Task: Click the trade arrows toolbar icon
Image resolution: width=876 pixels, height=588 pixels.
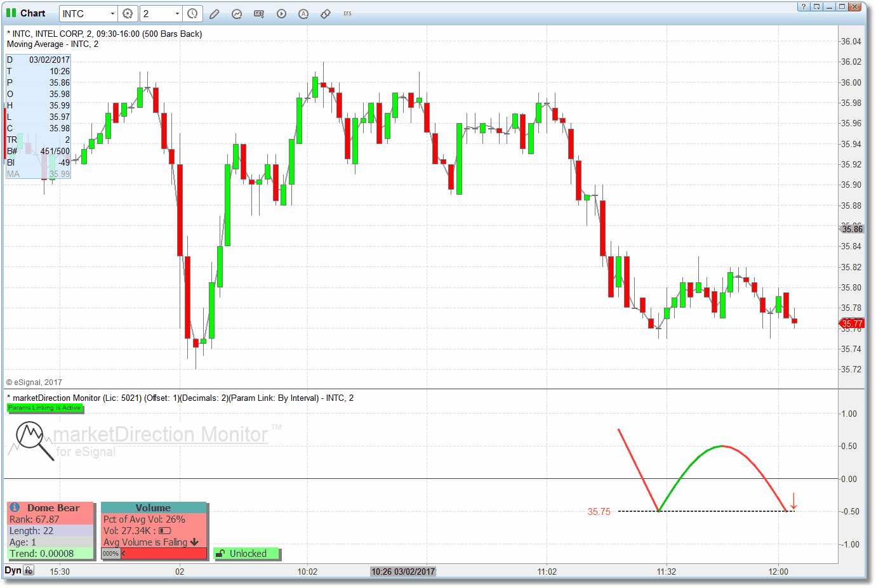Action: (326, 13)
